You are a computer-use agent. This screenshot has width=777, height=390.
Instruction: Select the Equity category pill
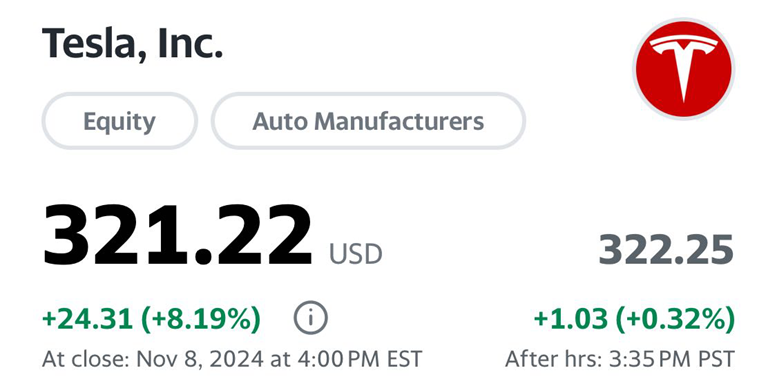tap(119, 121)
